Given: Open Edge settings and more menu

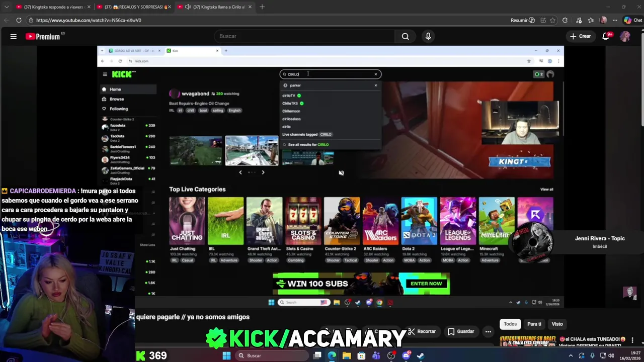Looking at the screenshot, I should pos(615,20).
